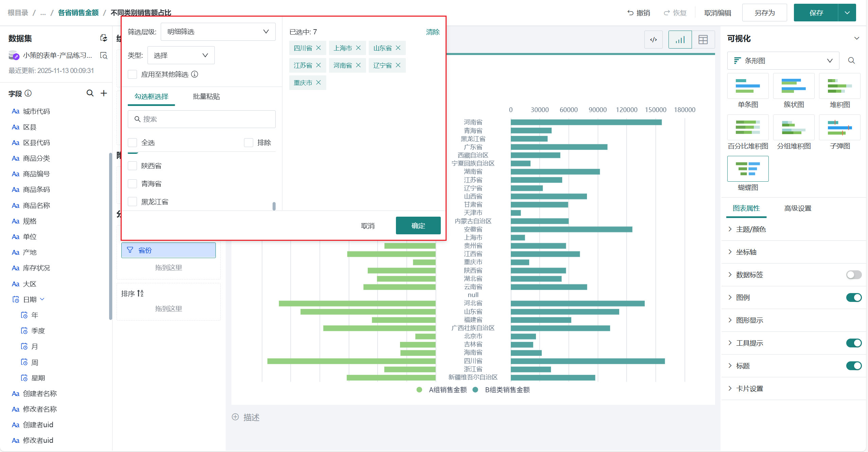Click the province list scrollbar thumb
Image resolution: width=868 pixels, height=452 pixels.
click(x=274, y=206)
